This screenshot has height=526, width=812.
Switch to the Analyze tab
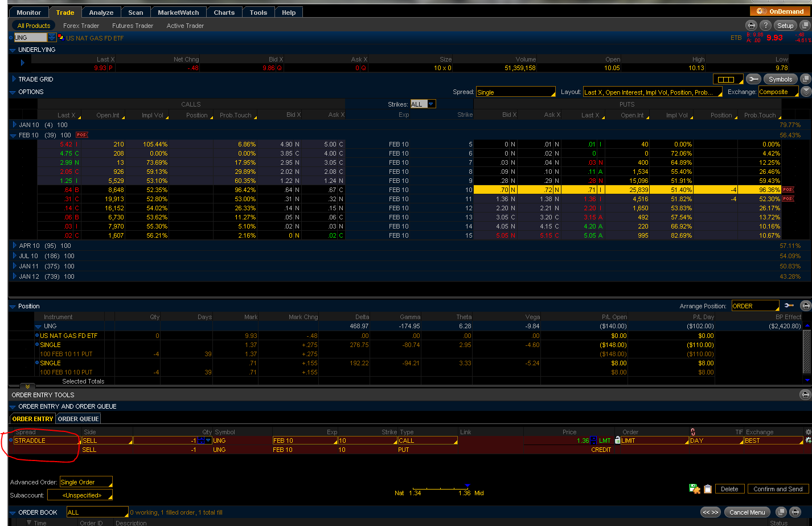[x=101, y=12]
